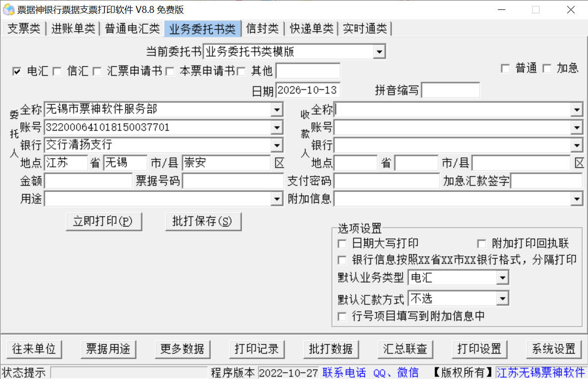The image size is (588, 379).
Task: Switch to the 支票类 tab
Action: 24,29
